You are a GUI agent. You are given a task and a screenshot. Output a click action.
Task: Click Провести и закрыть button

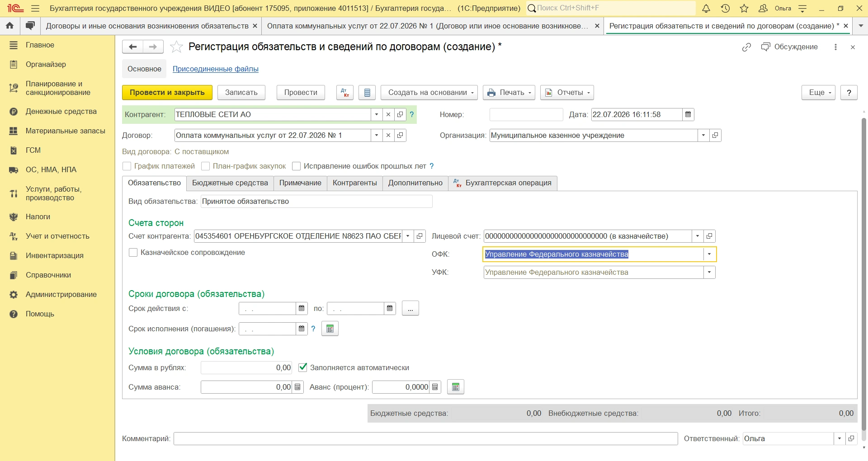(167, 93)
